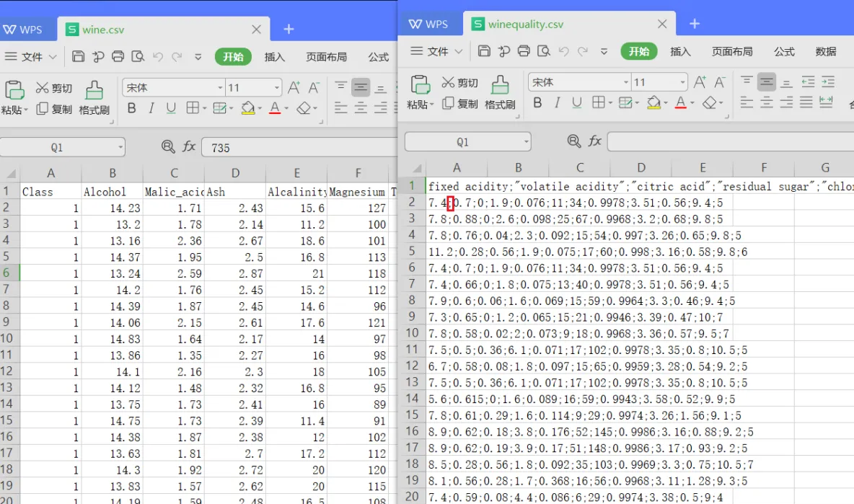Open font size dropdown in wine.csv window

coord(277,88)
